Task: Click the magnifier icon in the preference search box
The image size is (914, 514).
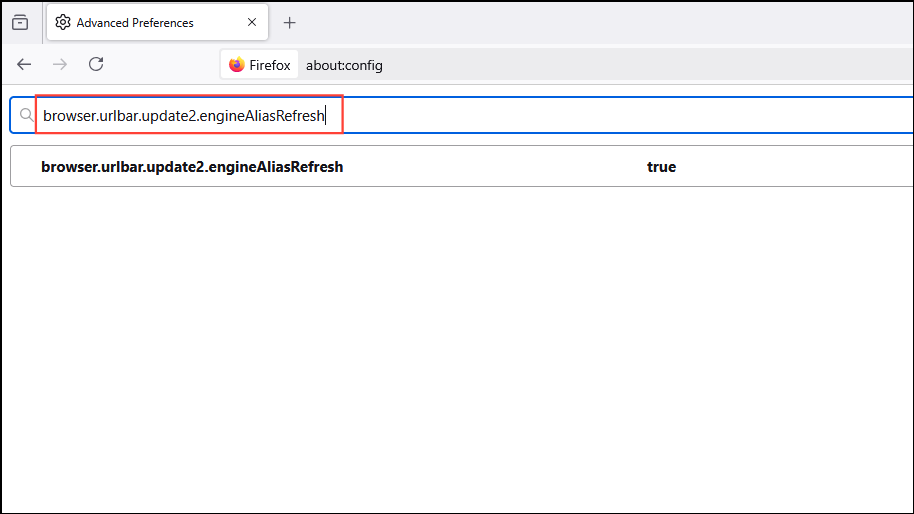Action: [27, 116]
